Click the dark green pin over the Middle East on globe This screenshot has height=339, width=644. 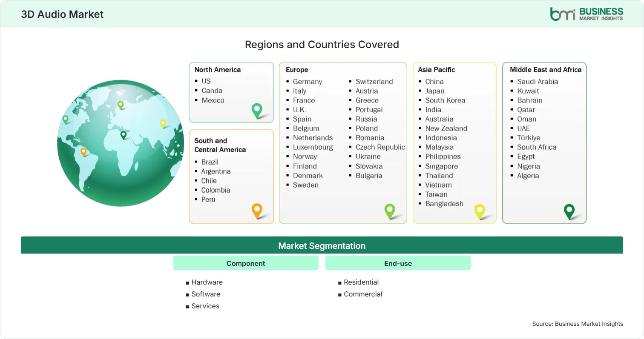point(124,135)
